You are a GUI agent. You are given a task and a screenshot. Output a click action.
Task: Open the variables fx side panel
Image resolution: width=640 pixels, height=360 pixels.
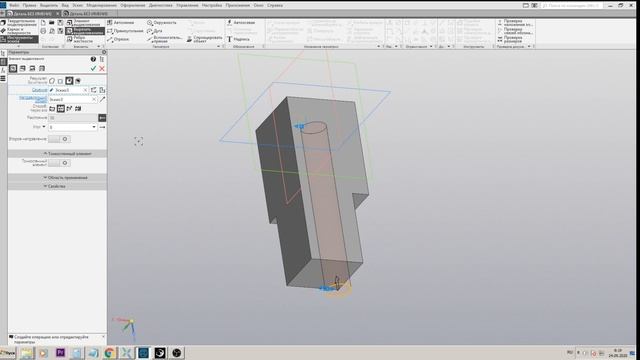pos(3,70)
